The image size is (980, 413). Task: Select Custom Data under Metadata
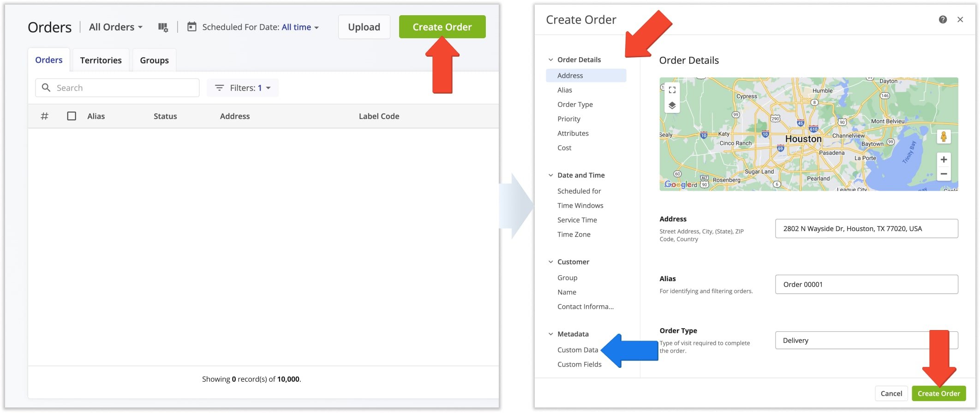tap(577, 350)
